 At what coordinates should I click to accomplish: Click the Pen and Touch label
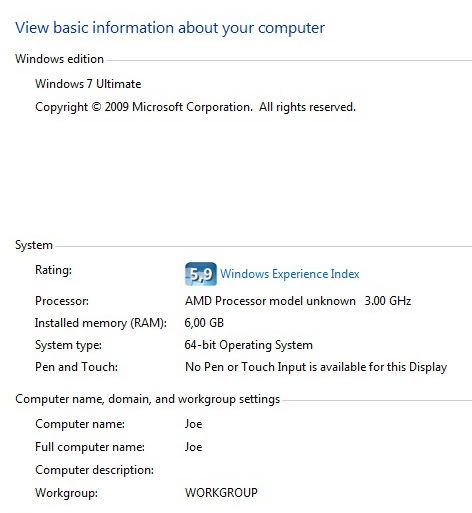coord(76,367)
